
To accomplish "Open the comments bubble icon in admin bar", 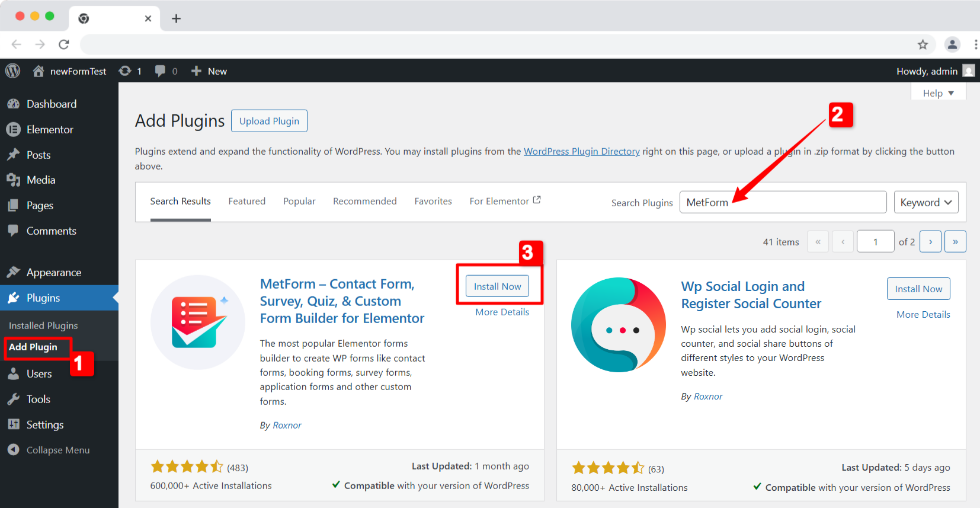I will click(x=160, y=71).
